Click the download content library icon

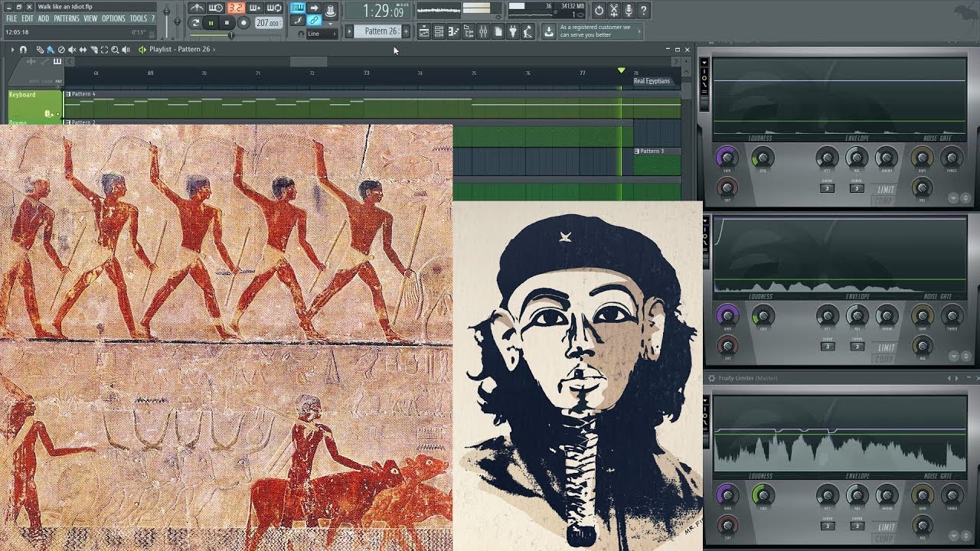click(x=549, y=31)
